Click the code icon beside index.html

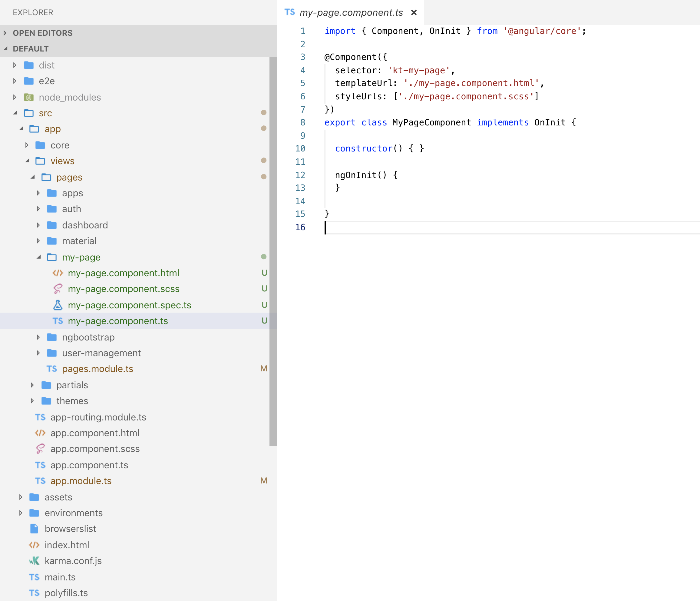(x=34, y=545)
